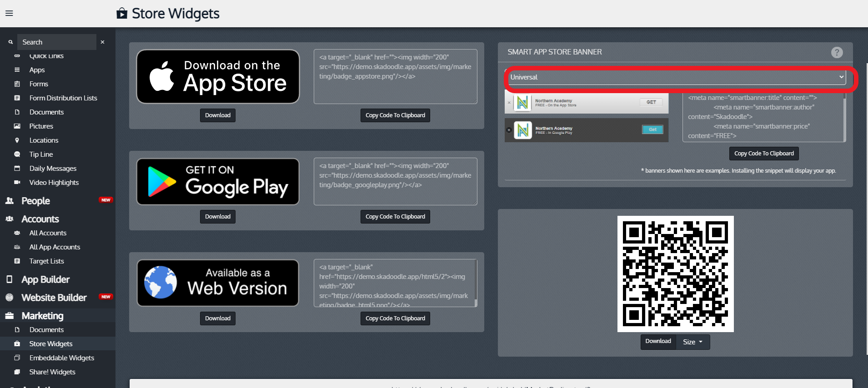The height and width of the screenshot is (388, 868).
Task: Open Tip Line
Action: [x=41, y=154]
